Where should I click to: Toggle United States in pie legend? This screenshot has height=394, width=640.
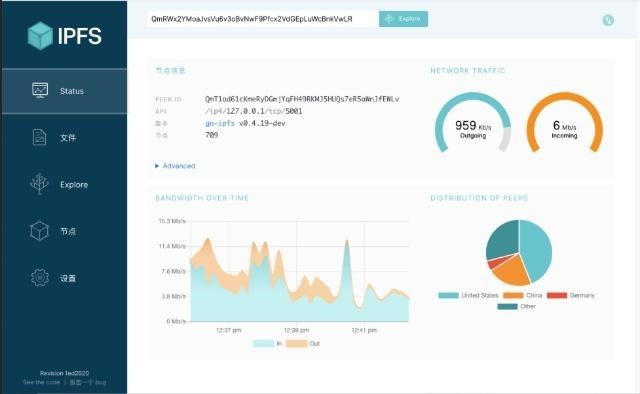coord(468,295)
